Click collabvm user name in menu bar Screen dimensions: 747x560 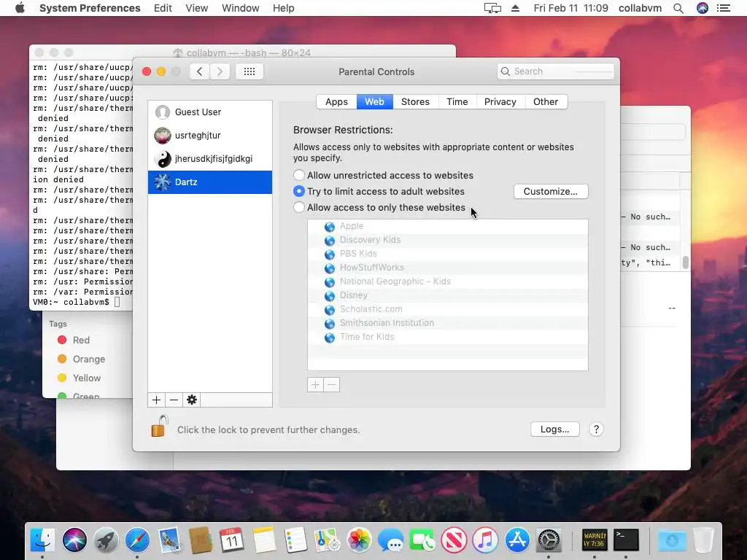coord(640,8)
